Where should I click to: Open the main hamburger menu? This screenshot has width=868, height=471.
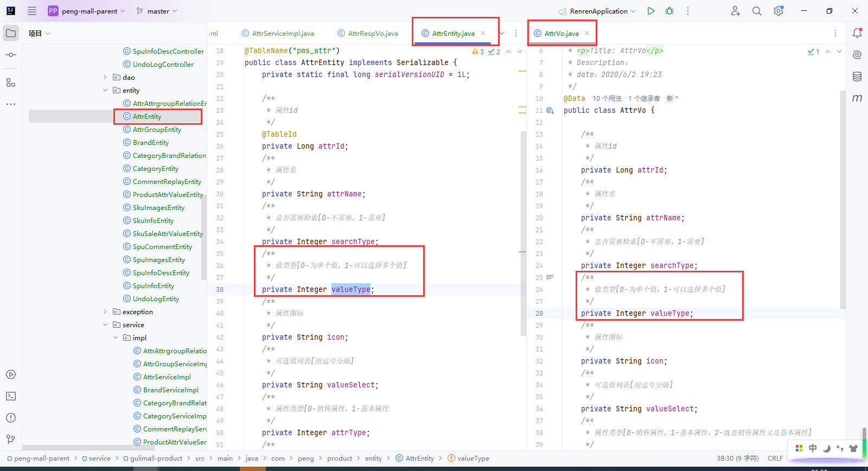32,11
